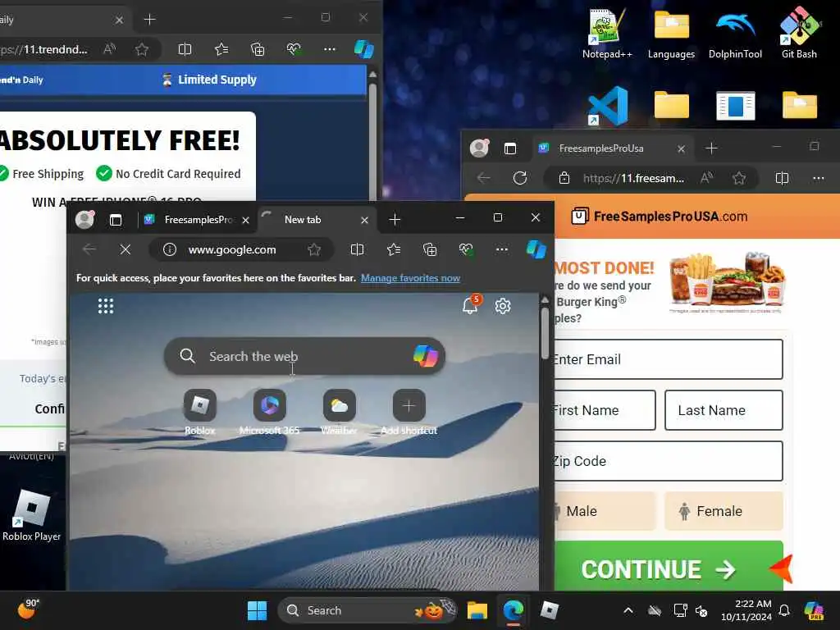Open a new tab in the front Edge window
Viewport: 840px width, 630px height.
395,220
